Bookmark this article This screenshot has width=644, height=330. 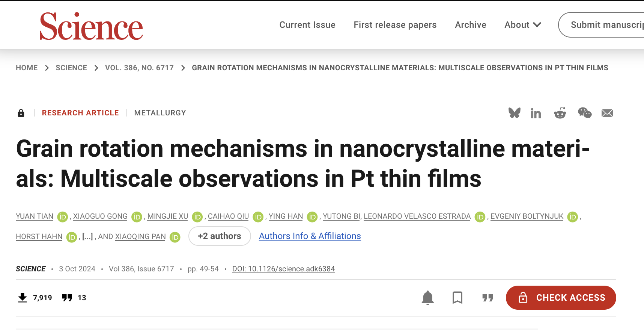tap(457, 298)
